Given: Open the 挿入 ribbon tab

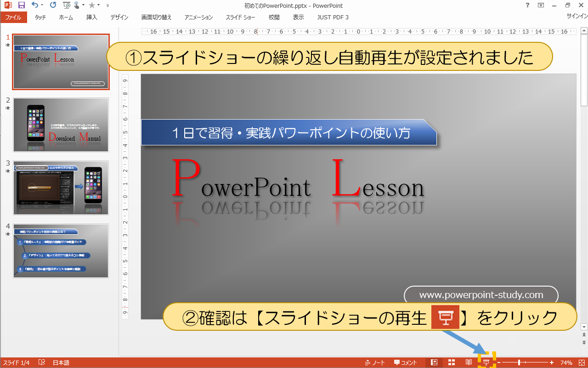Looking at the screenshot, I should coord(92,17).
